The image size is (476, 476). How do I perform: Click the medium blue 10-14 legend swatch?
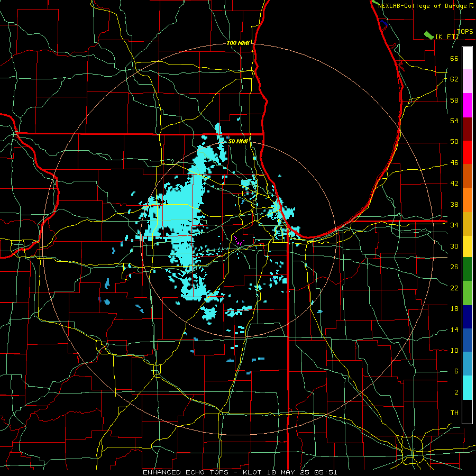click(x=467, y=340)
